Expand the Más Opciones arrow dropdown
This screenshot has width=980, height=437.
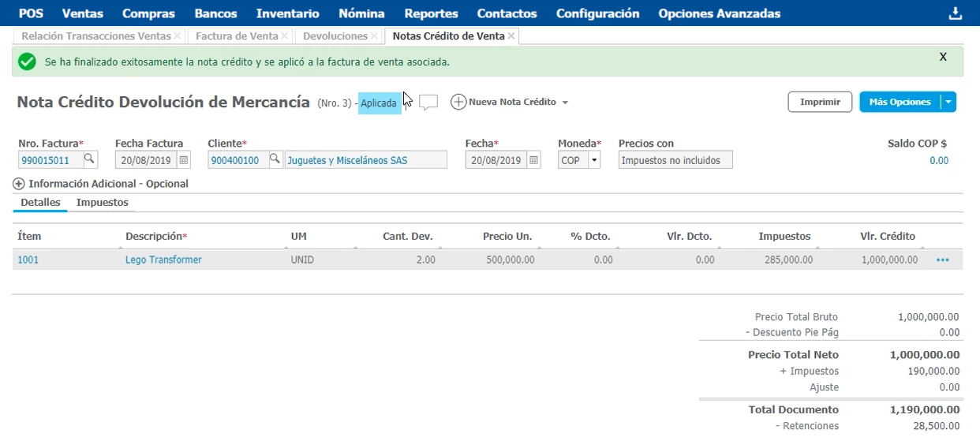[x=949, y=102]
